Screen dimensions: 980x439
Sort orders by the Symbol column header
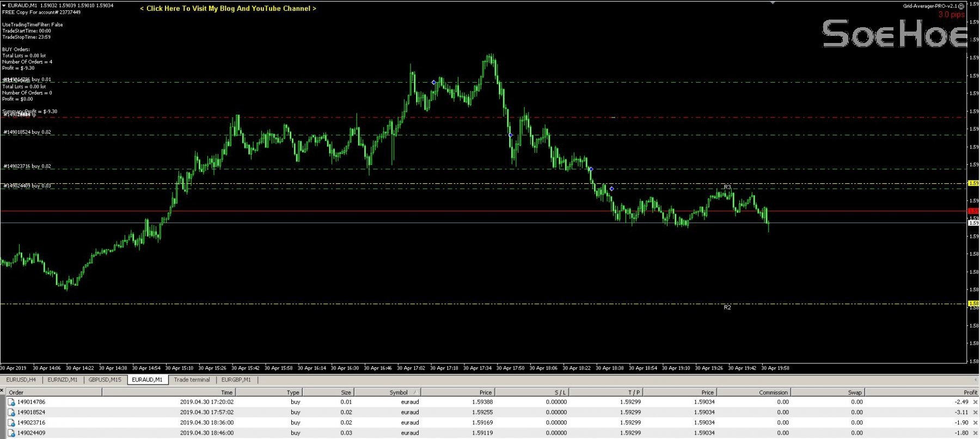click(x=399, y=392)
